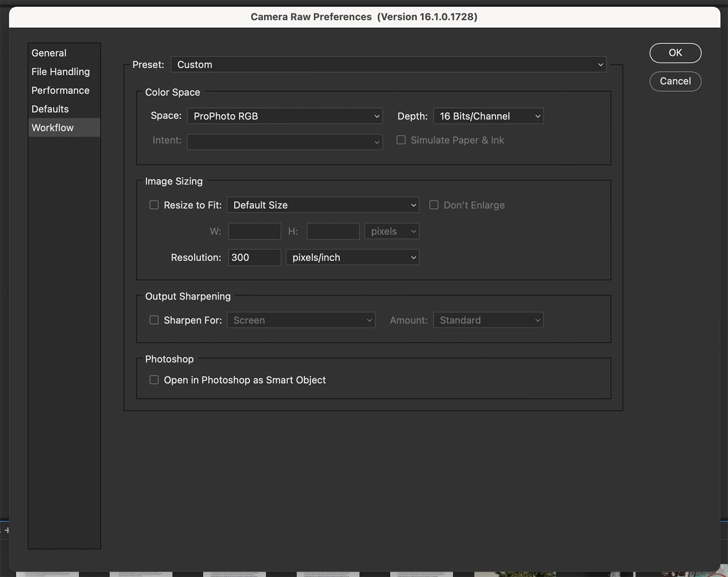The width and height of the screenshot is (728, 577).
Task: Click the H height input field
Action: (333, 231)
